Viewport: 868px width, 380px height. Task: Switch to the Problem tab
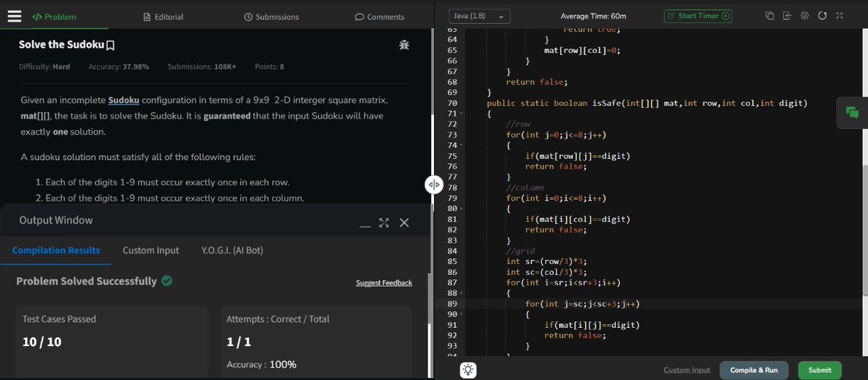tap(54, 17)
